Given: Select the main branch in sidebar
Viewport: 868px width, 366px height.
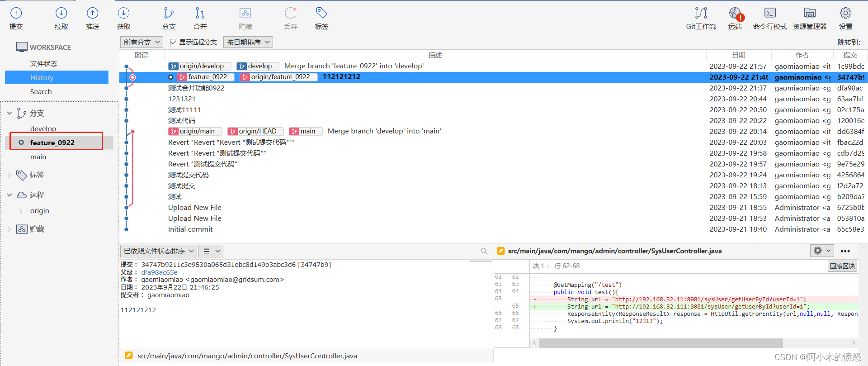Looking at the screenshot, I should [38, 157].
